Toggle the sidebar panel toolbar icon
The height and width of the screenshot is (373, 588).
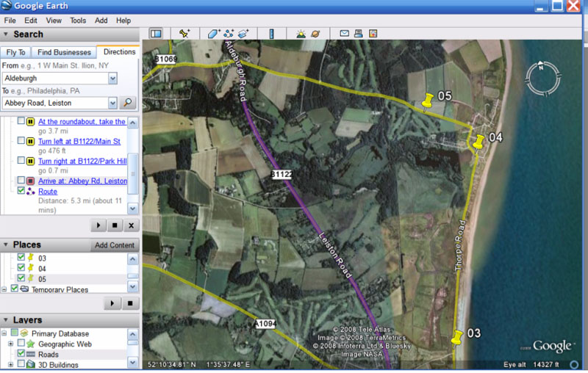point(156,34)
